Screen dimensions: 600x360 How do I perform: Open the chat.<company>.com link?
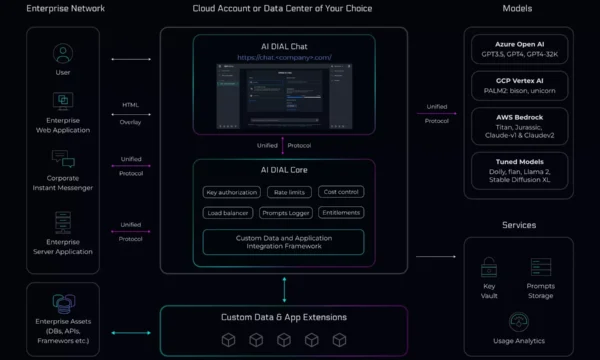point(284,57)
